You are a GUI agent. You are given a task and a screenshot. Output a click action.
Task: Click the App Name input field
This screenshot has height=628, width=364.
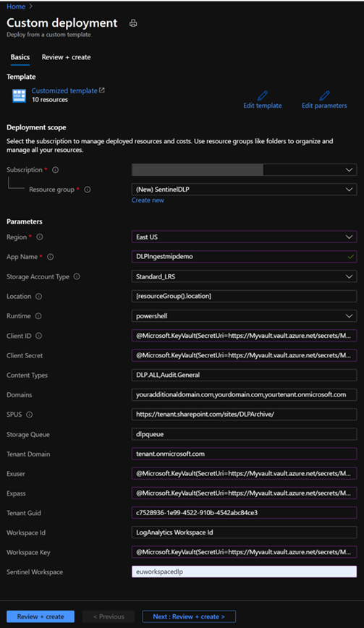coord(244,257)
